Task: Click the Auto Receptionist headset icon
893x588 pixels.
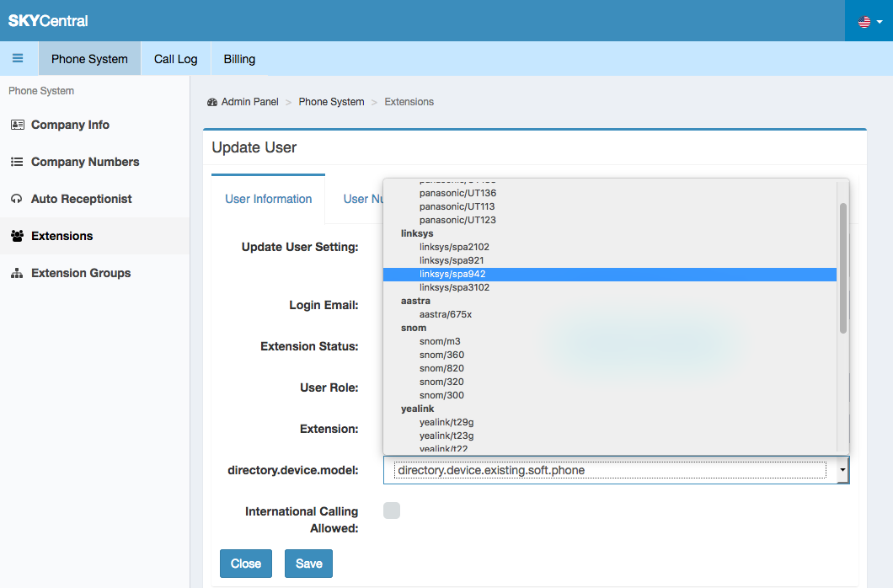Action: (x=17, y=199)
